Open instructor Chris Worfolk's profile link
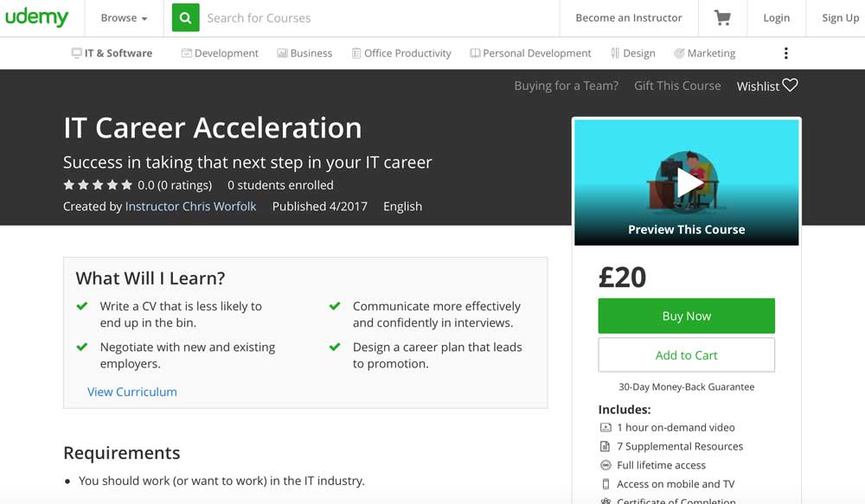865x504 pixels. [190, 207]
